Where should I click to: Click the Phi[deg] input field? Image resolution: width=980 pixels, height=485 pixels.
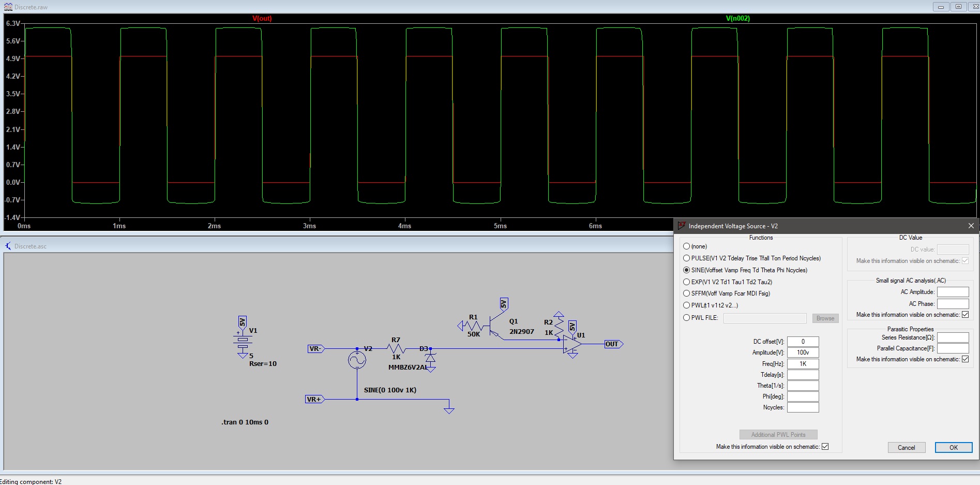coord(803,396)
